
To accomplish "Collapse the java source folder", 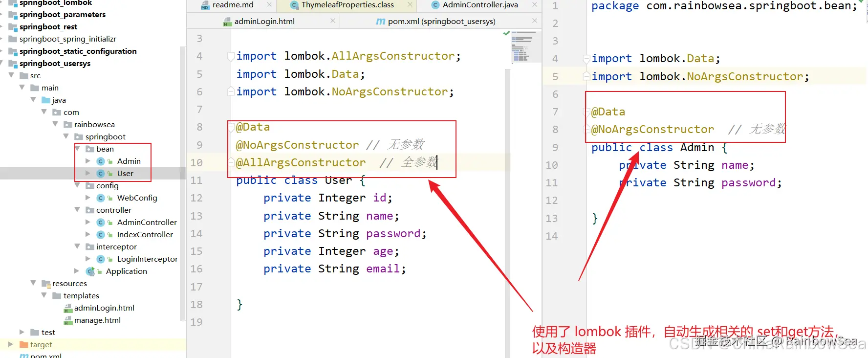I will pos(33,100).
